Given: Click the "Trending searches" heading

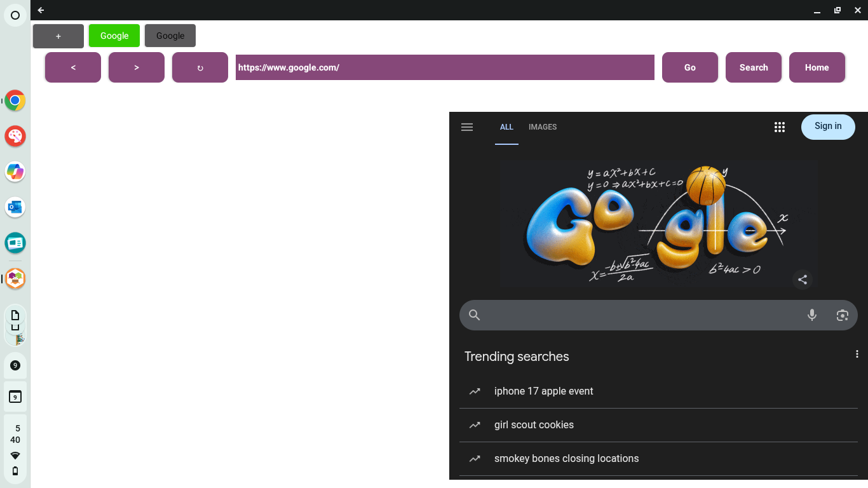Looking at the screenshot, I should pyautogui.click(x=517, y=356).
